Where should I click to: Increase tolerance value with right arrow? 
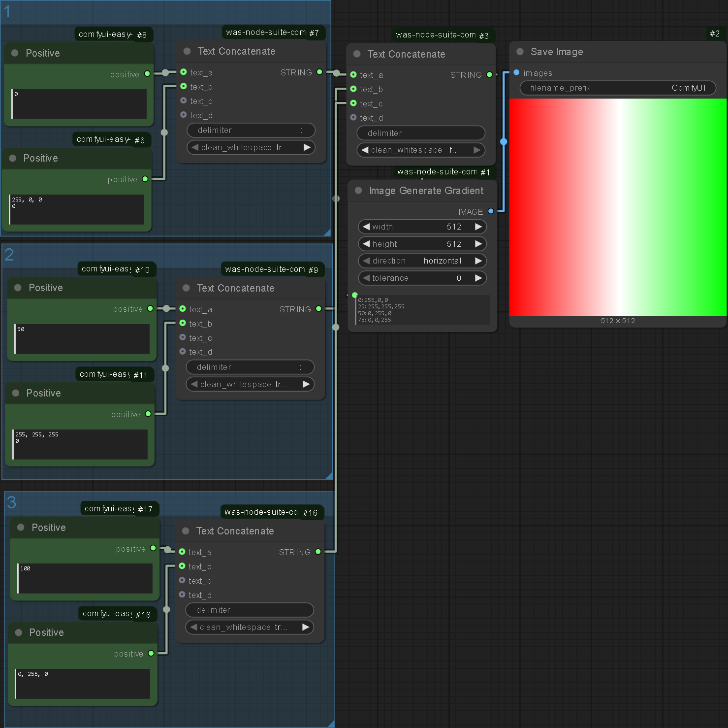pos(478,278)
